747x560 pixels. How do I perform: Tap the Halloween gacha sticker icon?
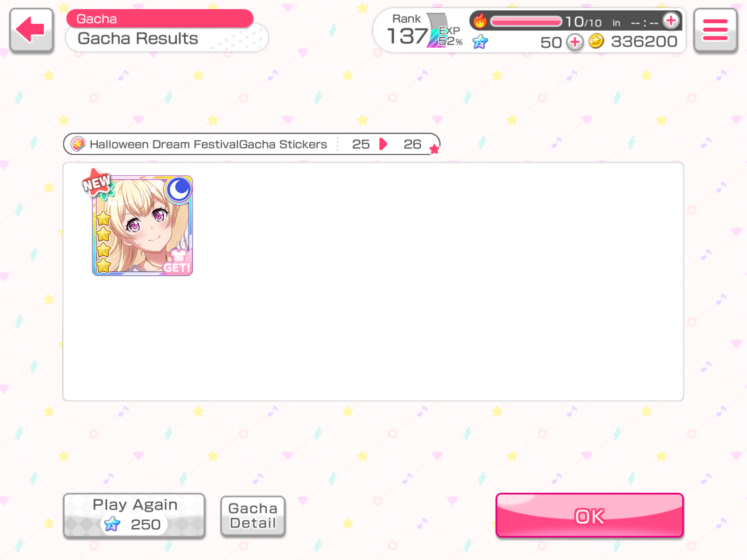pos(78,144)
